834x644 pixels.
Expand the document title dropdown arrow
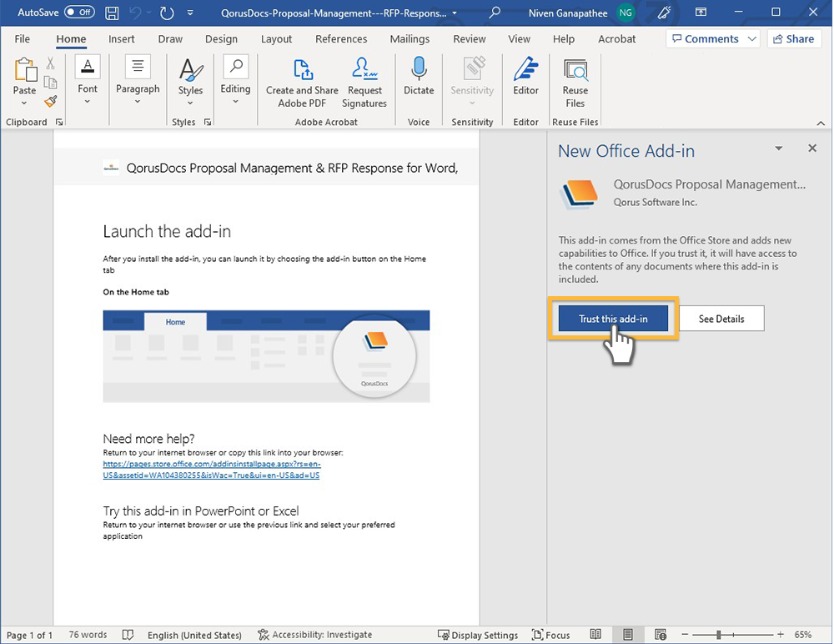click(455, 13)
